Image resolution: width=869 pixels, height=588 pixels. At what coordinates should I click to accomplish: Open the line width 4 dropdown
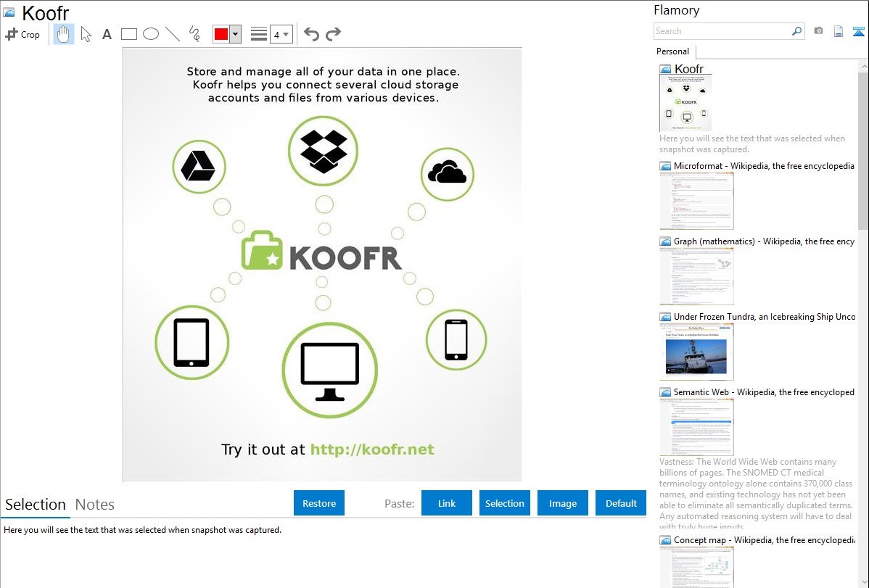click(281, 34)
